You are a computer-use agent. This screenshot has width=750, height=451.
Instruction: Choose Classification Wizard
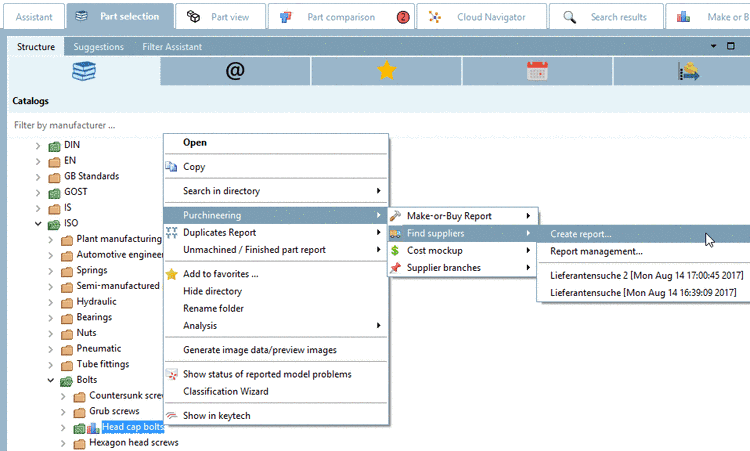276,391
